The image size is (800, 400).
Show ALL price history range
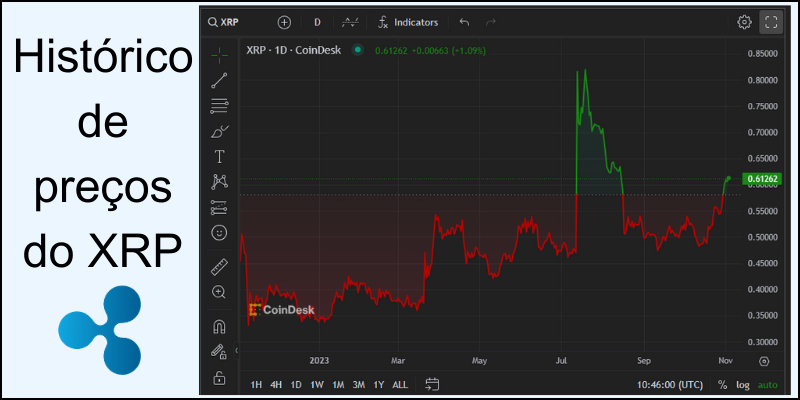click(400, 385)
